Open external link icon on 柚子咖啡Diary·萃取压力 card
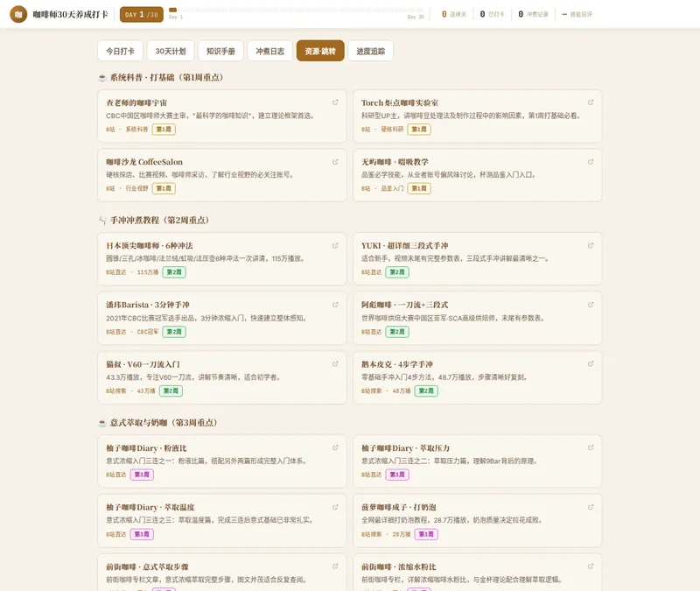 [591, 447]
